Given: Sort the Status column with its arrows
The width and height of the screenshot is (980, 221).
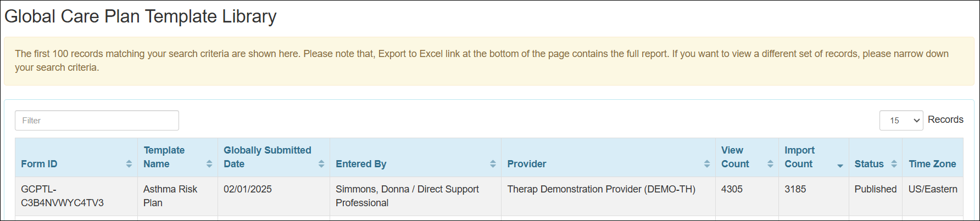Looking at the screenshot, I should pos(894,164).
